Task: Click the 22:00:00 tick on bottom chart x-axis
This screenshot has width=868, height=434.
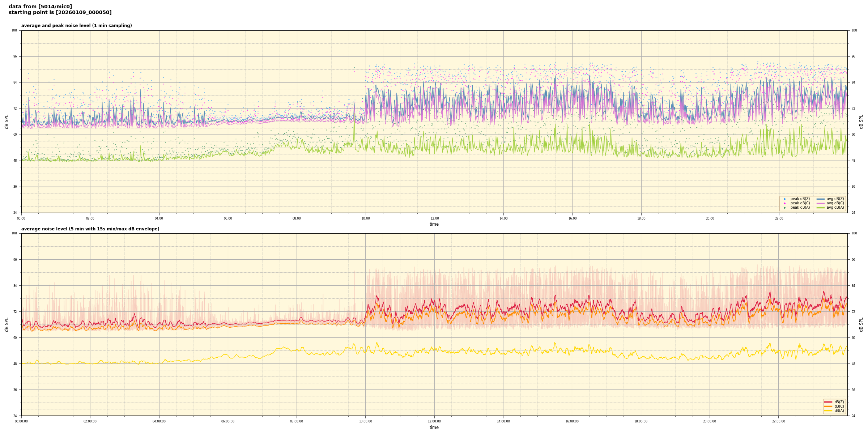Action: click(779, 421)
